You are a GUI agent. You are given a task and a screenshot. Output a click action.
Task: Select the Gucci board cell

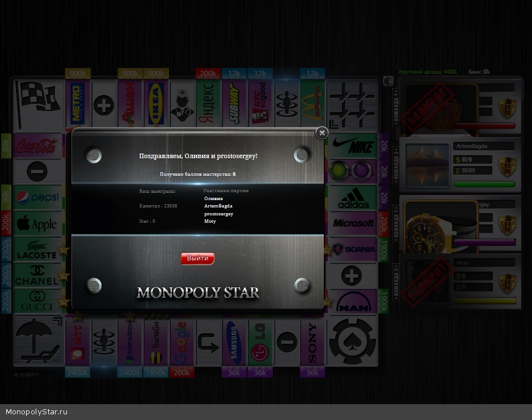tap(37, 302)
